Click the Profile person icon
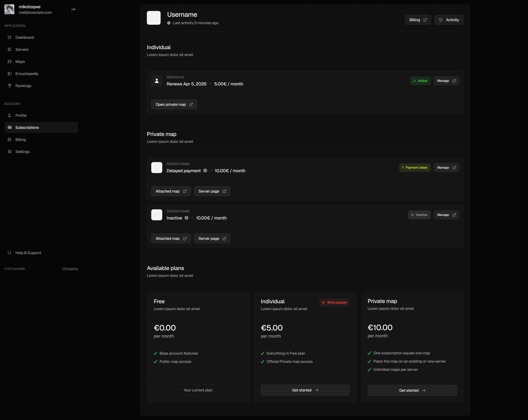The image size is (528, 420). tap(9, 115)
